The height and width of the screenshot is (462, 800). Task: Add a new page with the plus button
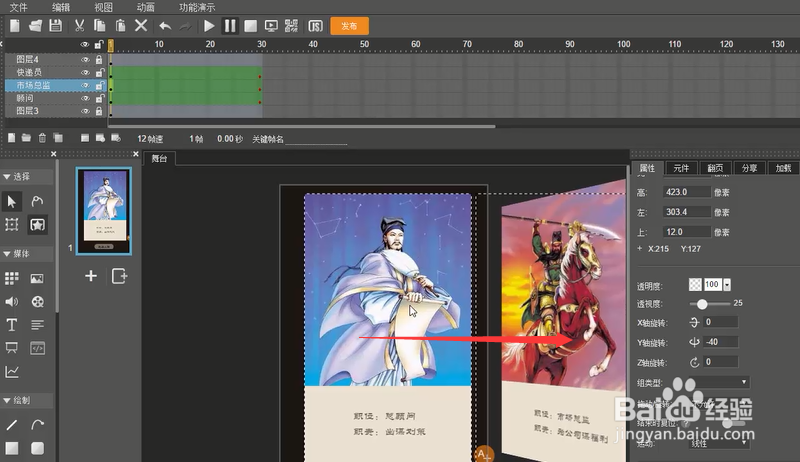[91, 276]
